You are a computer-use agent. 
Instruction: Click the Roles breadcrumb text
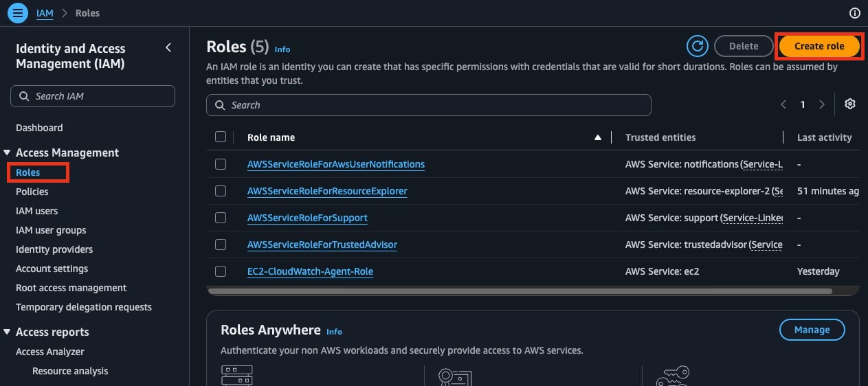(x=87, y=13)
